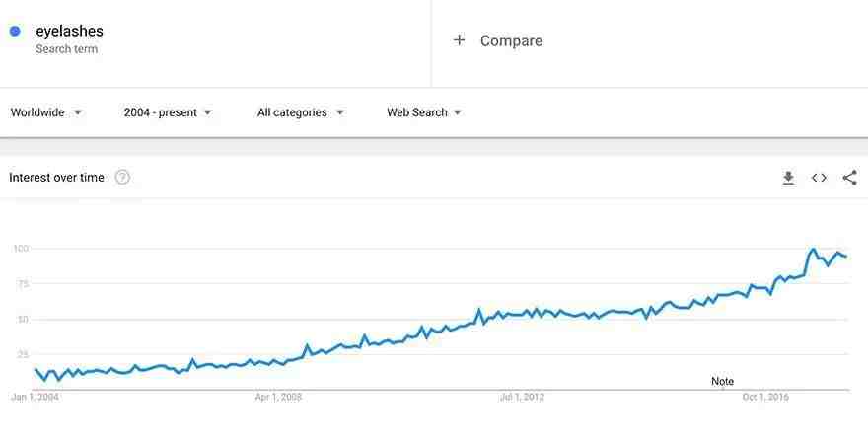Click the Note marker on the chart

coord(722,382)
